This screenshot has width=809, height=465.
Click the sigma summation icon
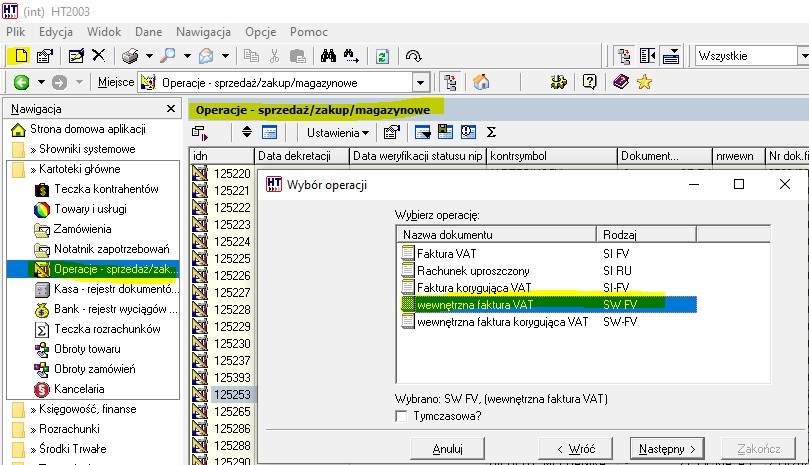tap(491, 133)
